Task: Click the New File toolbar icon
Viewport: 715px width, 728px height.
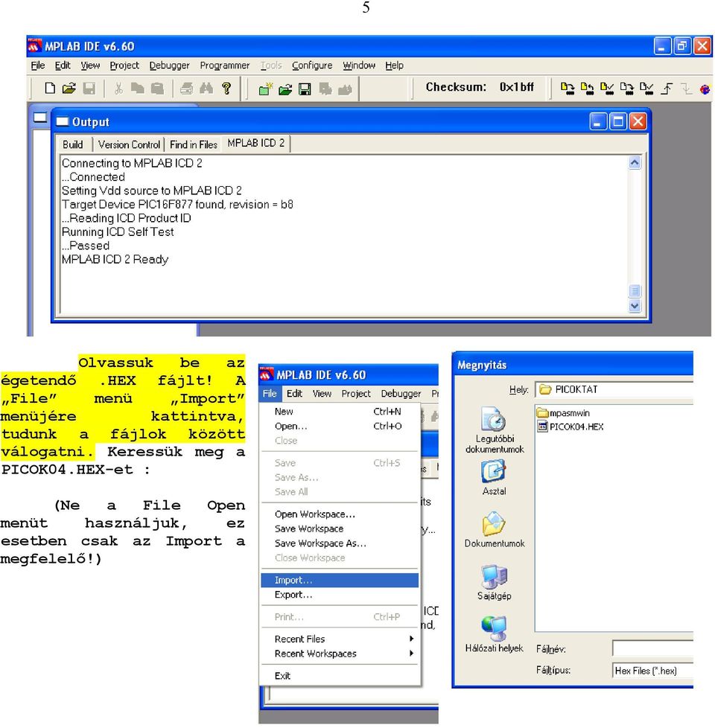Action: click(50, 88)
